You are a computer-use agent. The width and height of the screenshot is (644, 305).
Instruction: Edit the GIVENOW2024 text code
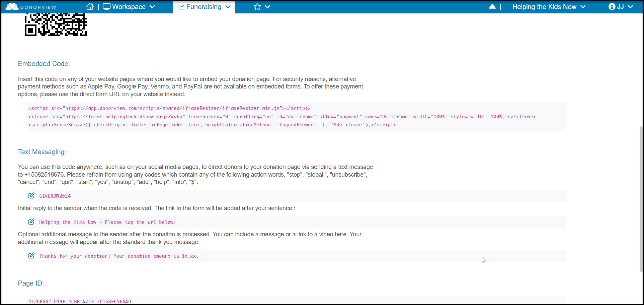click(x=31, y=196)
